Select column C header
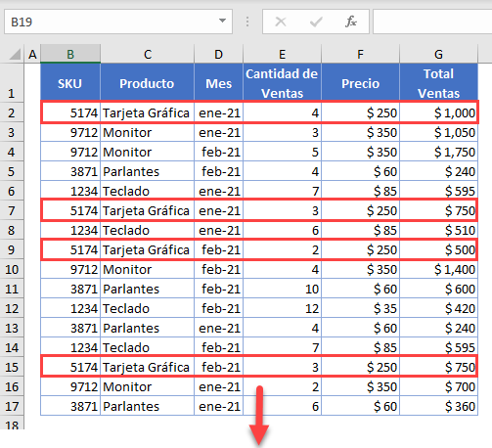 147,54
